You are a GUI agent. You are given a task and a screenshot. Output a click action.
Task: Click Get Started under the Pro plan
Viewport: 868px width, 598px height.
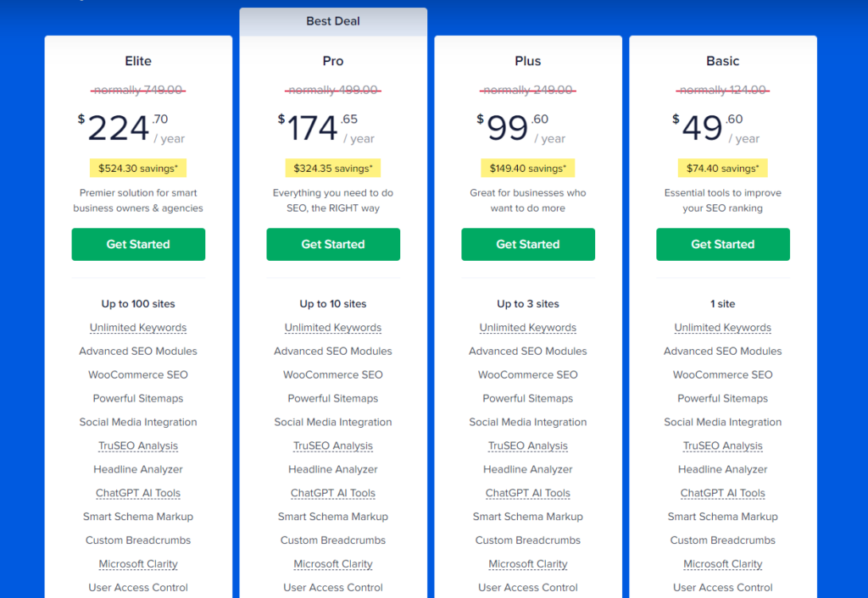(332, 244)
